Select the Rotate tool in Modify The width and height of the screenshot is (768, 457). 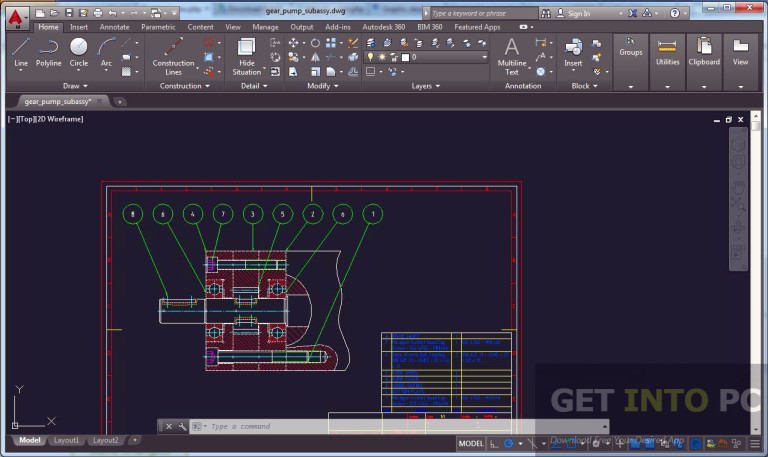coord(315,43)
